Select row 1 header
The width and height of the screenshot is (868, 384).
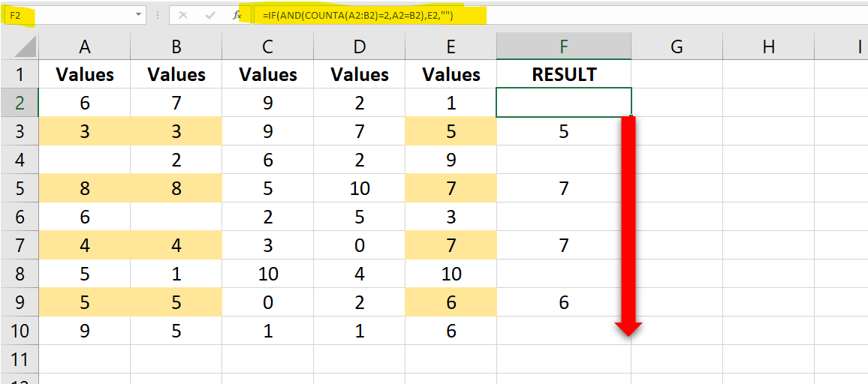[20, 74]
